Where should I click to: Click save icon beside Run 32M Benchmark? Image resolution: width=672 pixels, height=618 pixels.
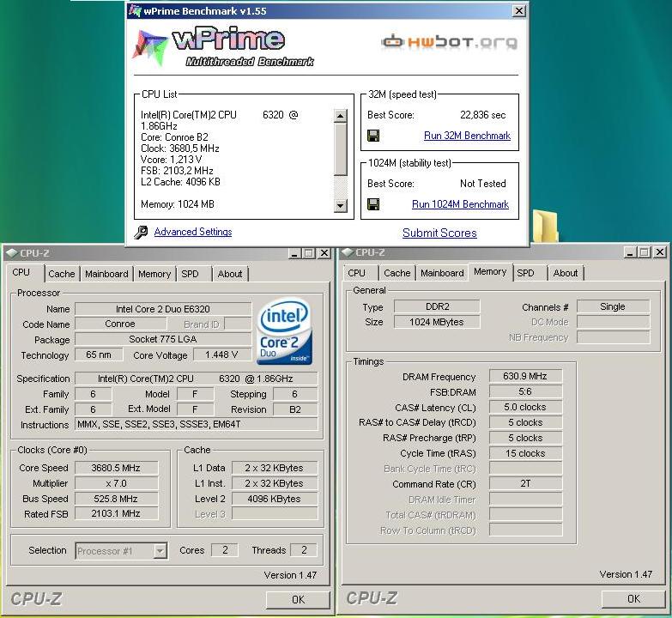[373, 136]
